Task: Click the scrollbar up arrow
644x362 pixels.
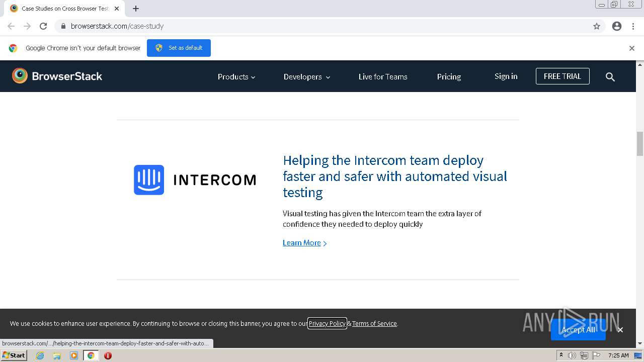Action: (640, 64)
